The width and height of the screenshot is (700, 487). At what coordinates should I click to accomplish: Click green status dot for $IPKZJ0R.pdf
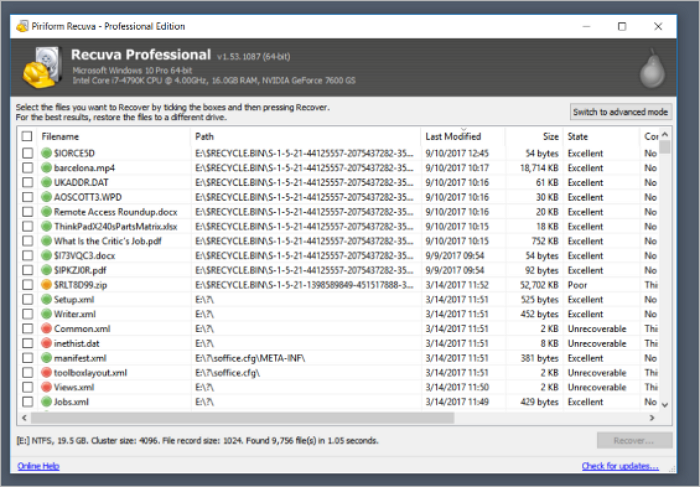pyautogui.click(x=46, y=270)
